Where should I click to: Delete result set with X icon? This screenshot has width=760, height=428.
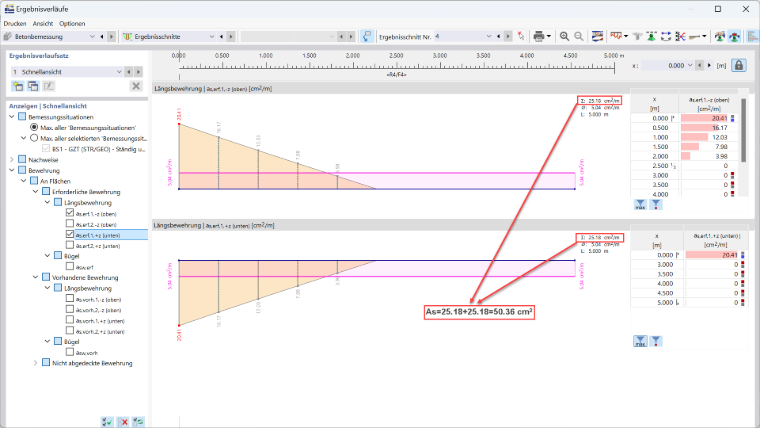click(136, 86)
